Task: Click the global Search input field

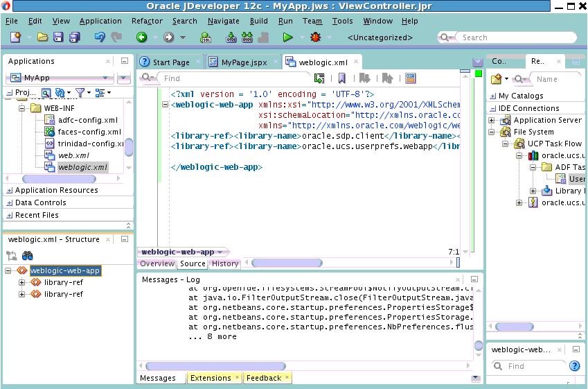Action: pos(515,37)
